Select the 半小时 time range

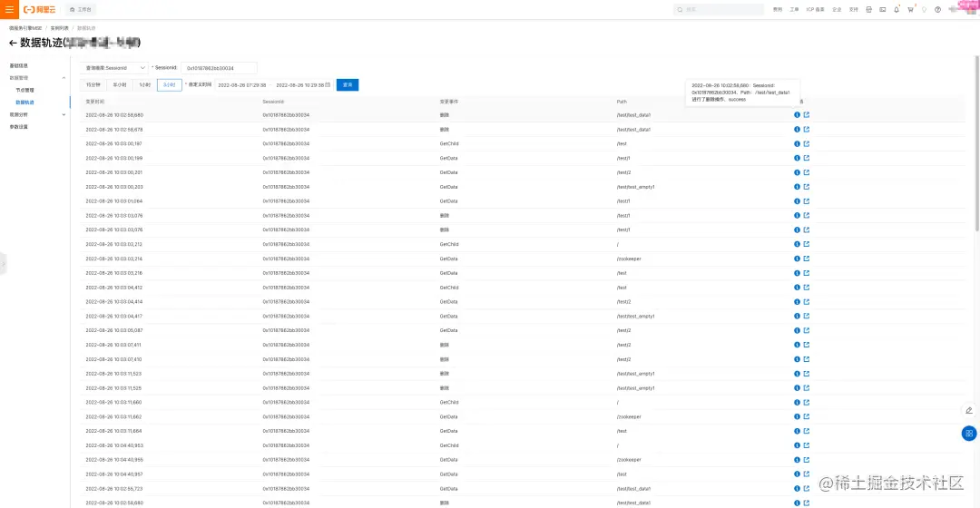click(120, 85)
